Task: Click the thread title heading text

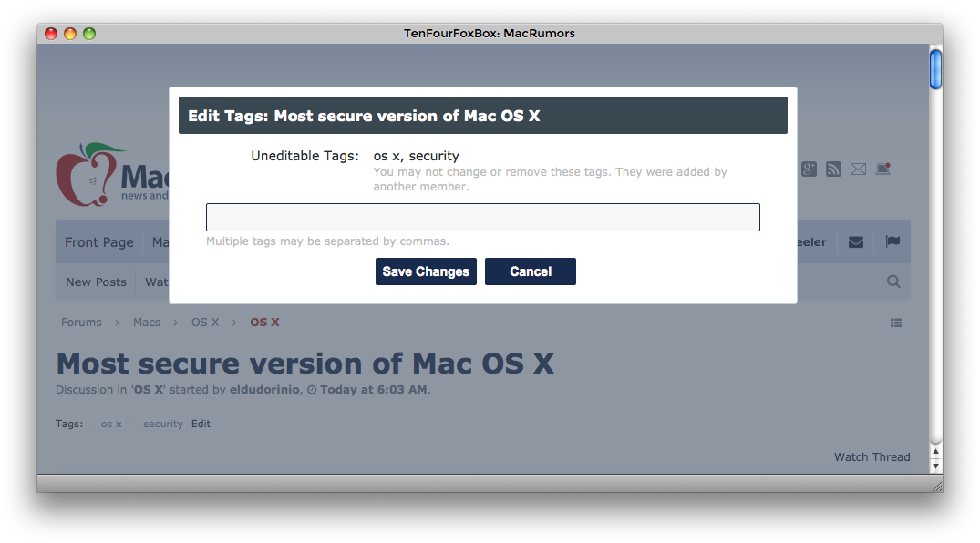Action: pos(305,363)
